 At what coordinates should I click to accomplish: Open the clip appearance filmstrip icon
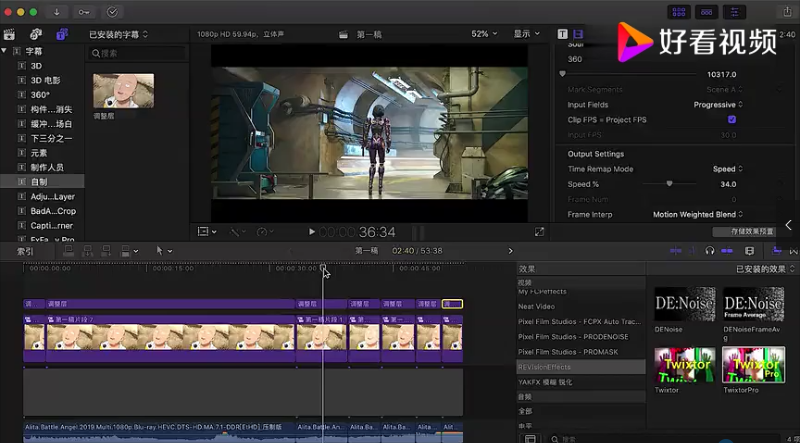coord(749,251)
